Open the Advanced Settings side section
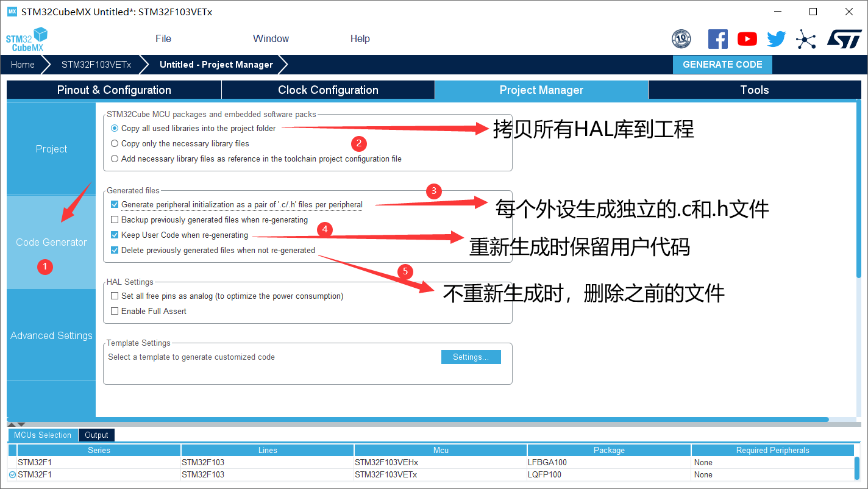The image size is (868, 489). (51, 335)
